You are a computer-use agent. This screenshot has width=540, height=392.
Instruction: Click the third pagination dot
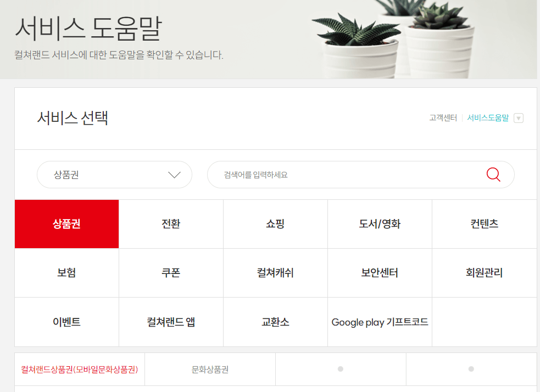(341, 369)
